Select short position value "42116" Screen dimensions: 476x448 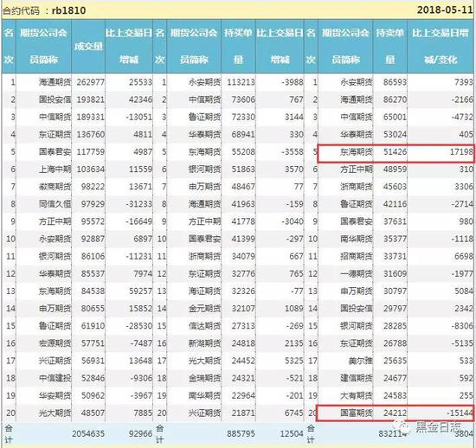click(395, 204)
